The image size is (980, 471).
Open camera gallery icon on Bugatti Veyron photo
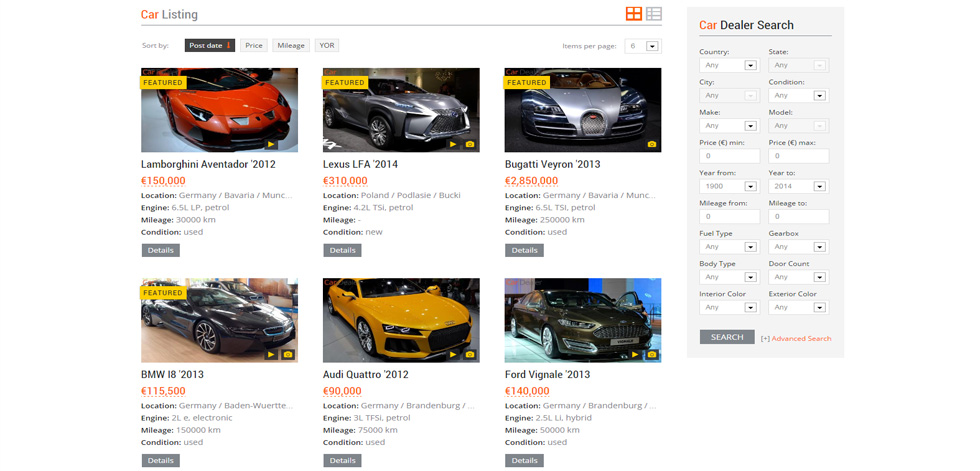[x=652, y=144]
